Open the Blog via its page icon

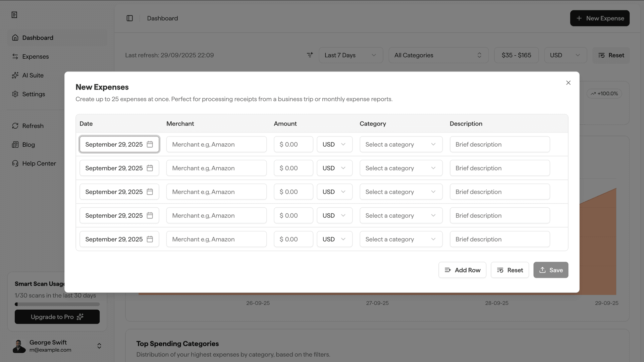(15, 145)
